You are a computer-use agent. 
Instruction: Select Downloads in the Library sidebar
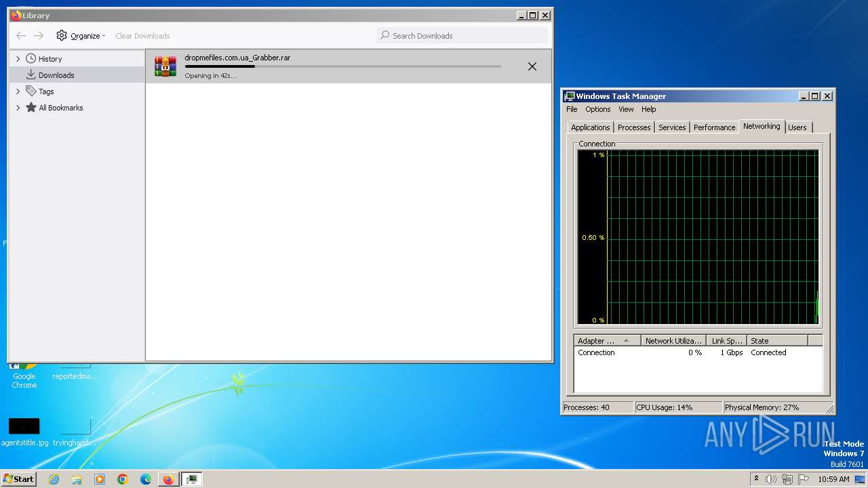pos(56,75)
